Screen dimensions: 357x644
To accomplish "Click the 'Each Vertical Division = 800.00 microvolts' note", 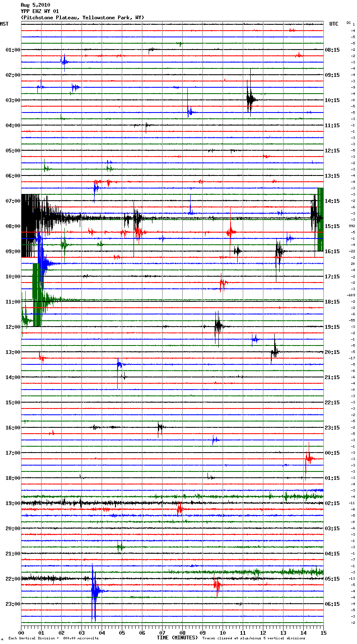I will pos(53,638).
